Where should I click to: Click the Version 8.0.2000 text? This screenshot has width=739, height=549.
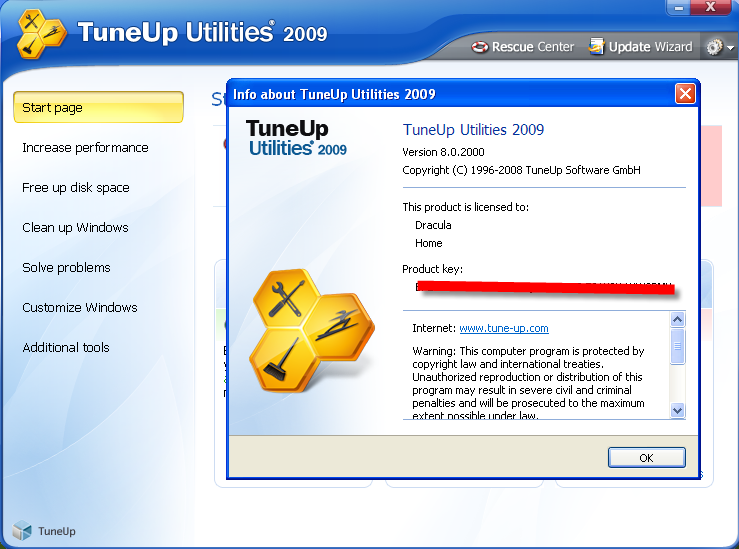[x=443, y=152]
